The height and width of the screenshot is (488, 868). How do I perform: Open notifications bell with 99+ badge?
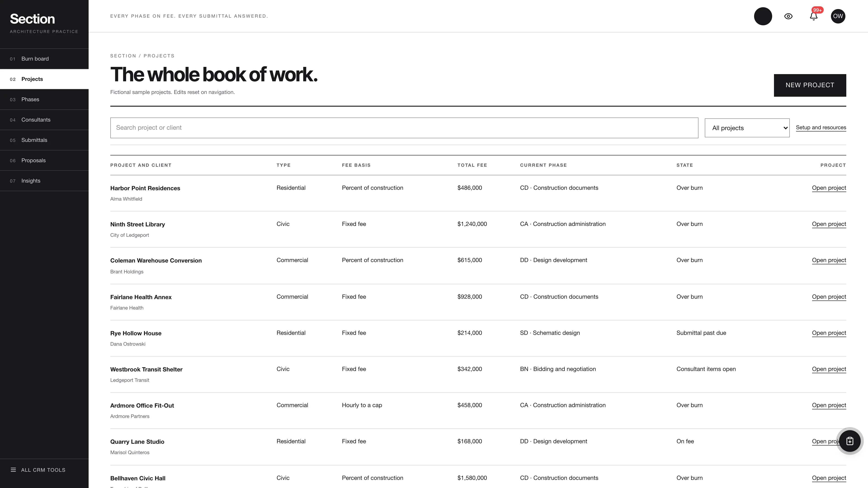(x=814, y=16)
